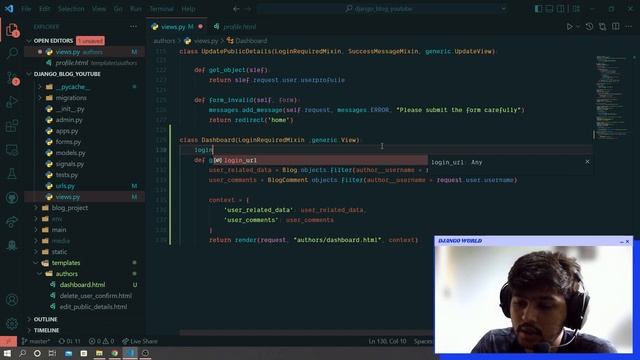Open dashboard.html in the file tree
The height and width of the screenshot is (360, 640).
82,284
